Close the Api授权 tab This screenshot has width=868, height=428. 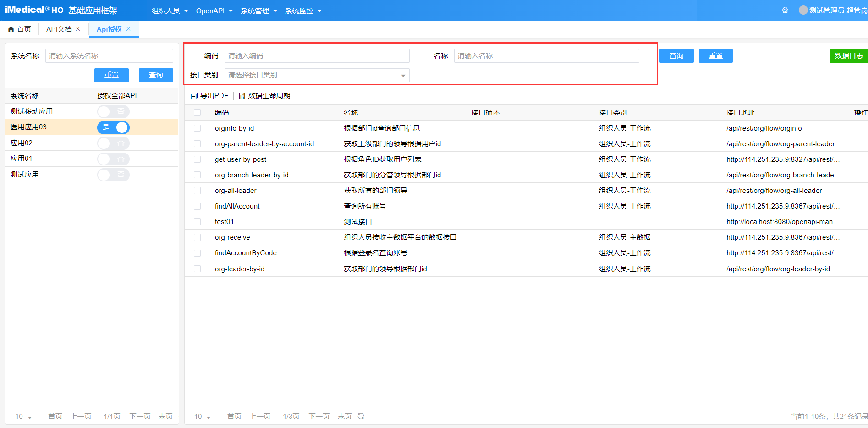(x=129, y=28)
